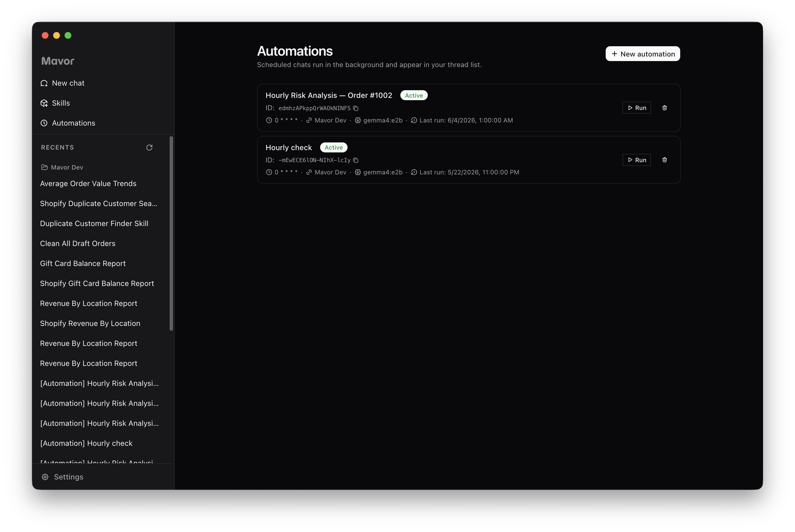
Task: Click the Mavor app logo
Action: [58, 61]
